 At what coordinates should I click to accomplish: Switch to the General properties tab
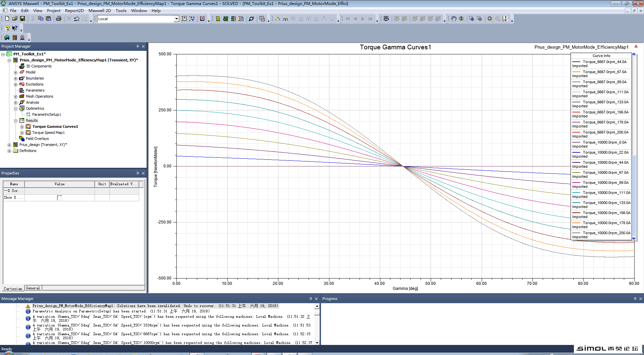pos(33,288)
